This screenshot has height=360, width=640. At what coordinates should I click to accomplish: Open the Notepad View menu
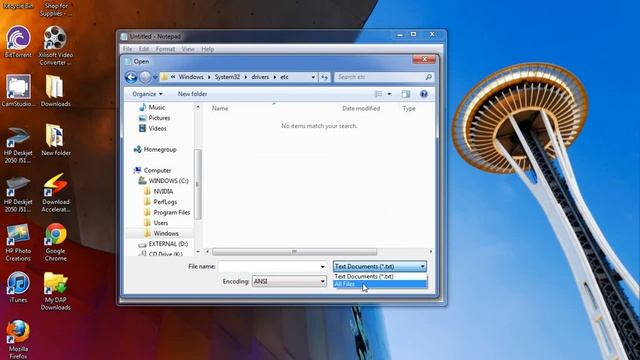tap(188, 49)
